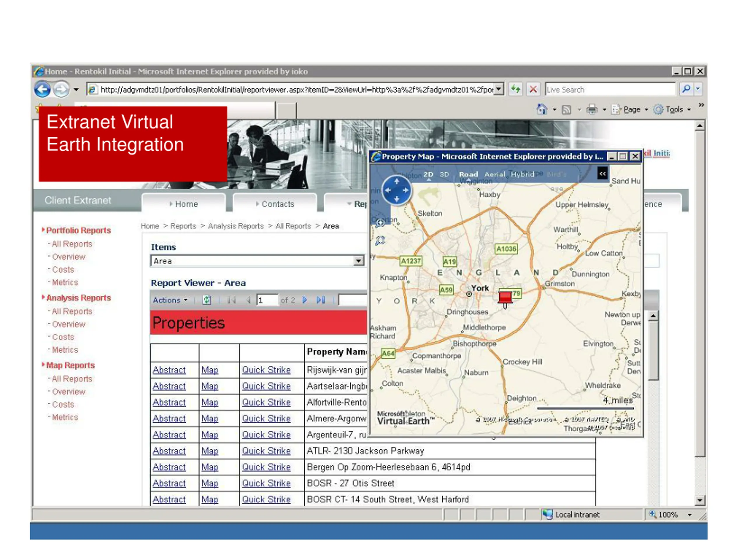Click the report refresh icon beside Actions

tap(207, 300)
